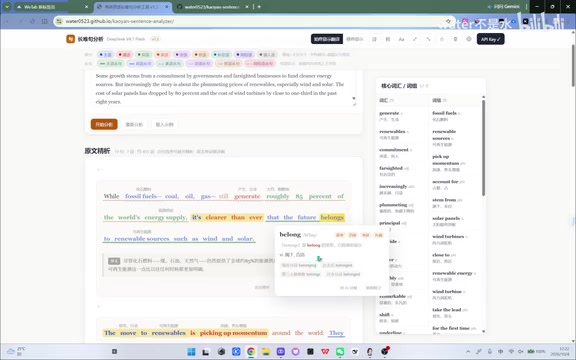576x360 pixels.
Task: Click the collapse arrows icon in toolbar
Action: [x=428, y=39]
